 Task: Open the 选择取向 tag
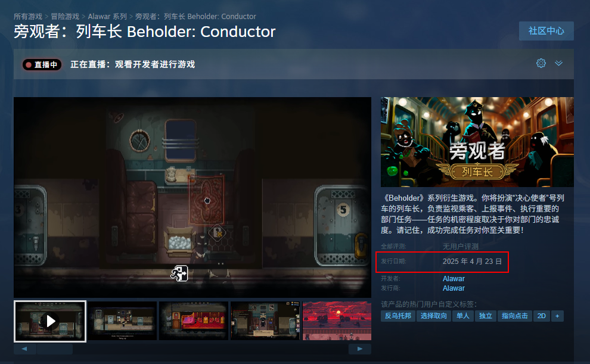point(433,316)
